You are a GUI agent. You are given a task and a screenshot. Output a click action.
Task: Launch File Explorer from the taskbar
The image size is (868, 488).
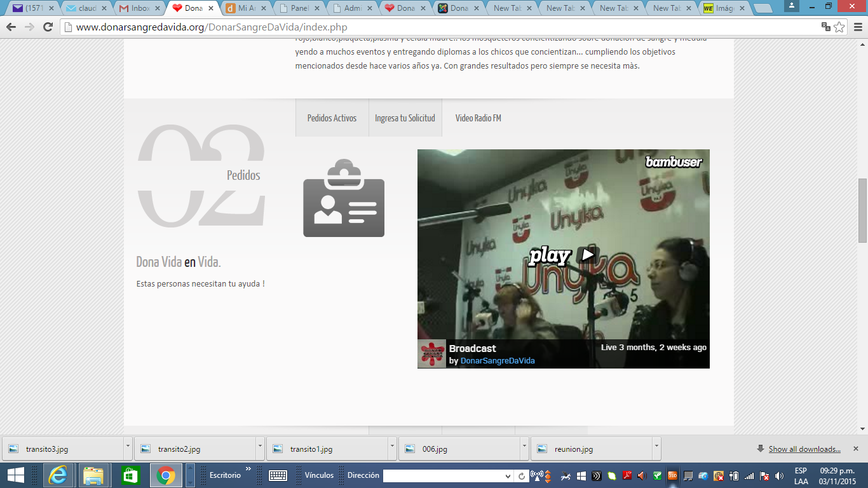pos(93,475)
